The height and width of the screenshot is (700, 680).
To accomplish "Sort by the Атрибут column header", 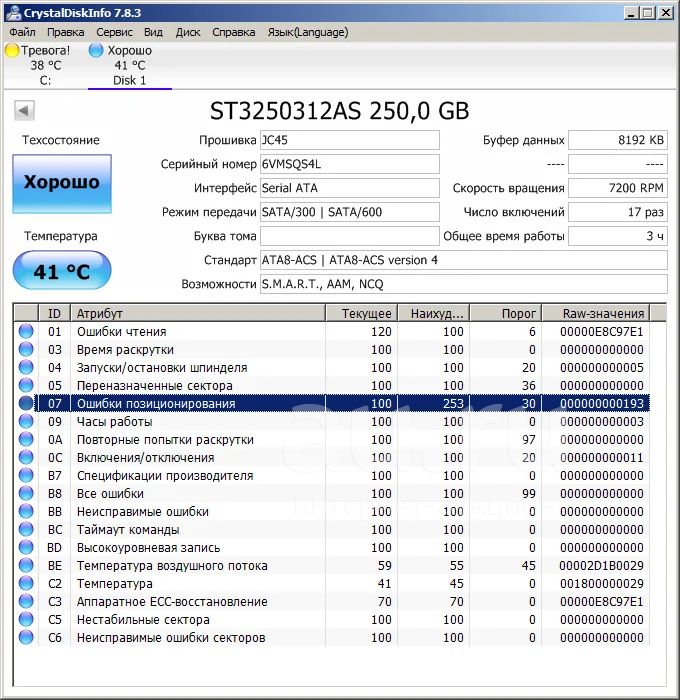I will (x=197, y=313).
